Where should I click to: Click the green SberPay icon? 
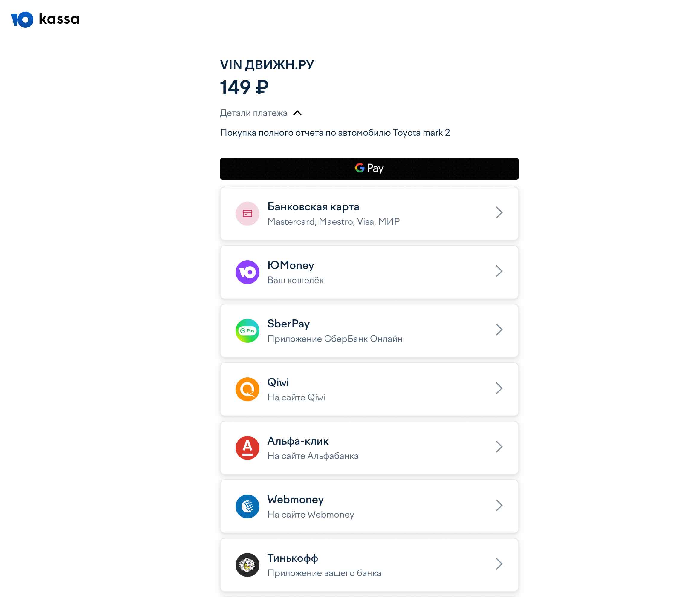coord(247,330)
